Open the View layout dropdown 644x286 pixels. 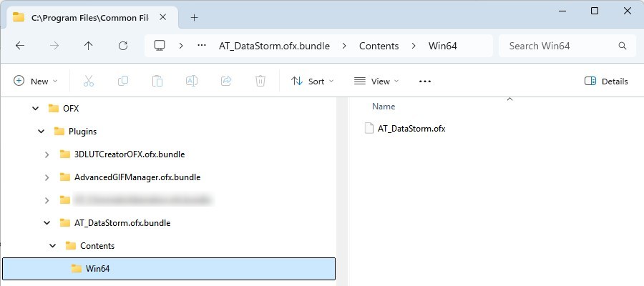coord(376,82)
